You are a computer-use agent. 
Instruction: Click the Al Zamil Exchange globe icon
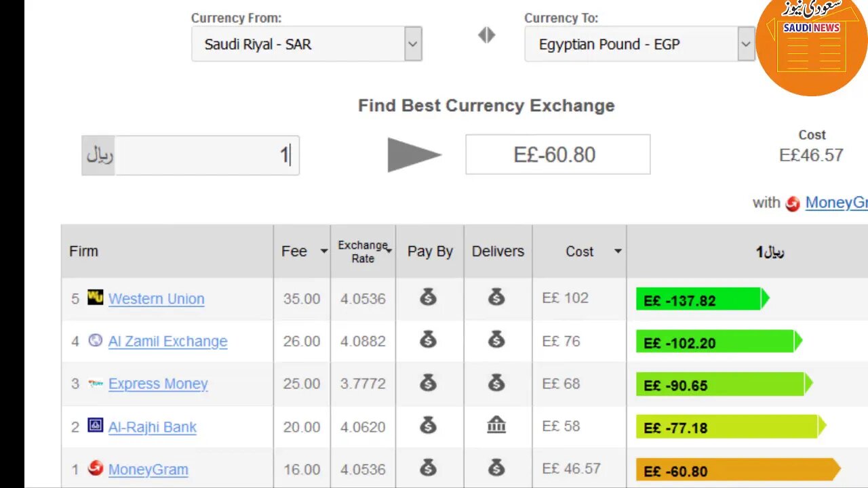point(96,340)
